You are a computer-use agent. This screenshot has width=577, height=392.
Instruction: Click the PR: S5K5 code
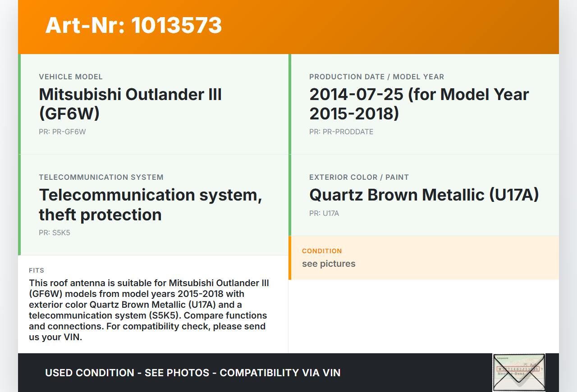55,232
